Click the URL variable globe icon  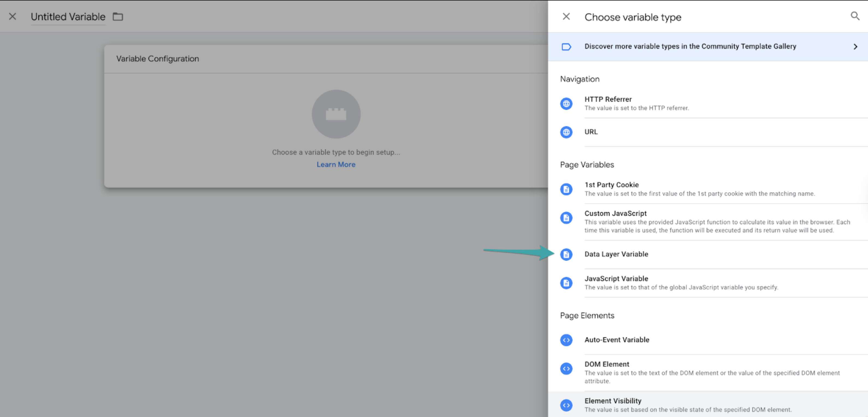pos(566,132)
